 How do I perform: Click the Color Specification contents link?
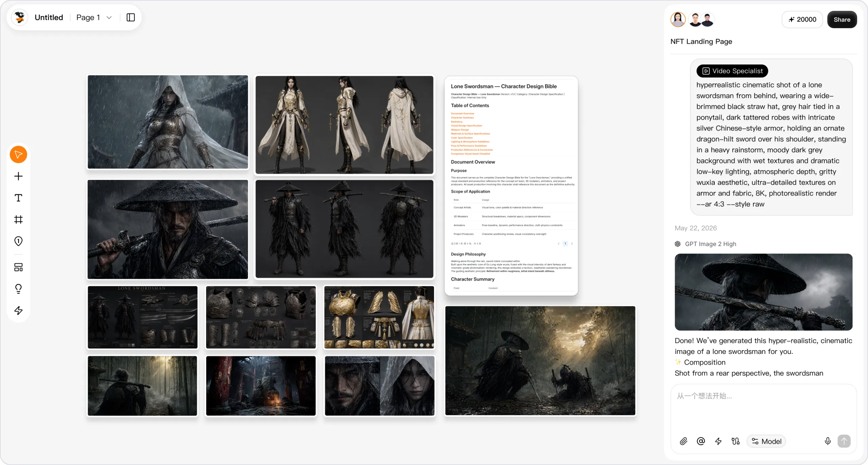click(x=462, y=138)
